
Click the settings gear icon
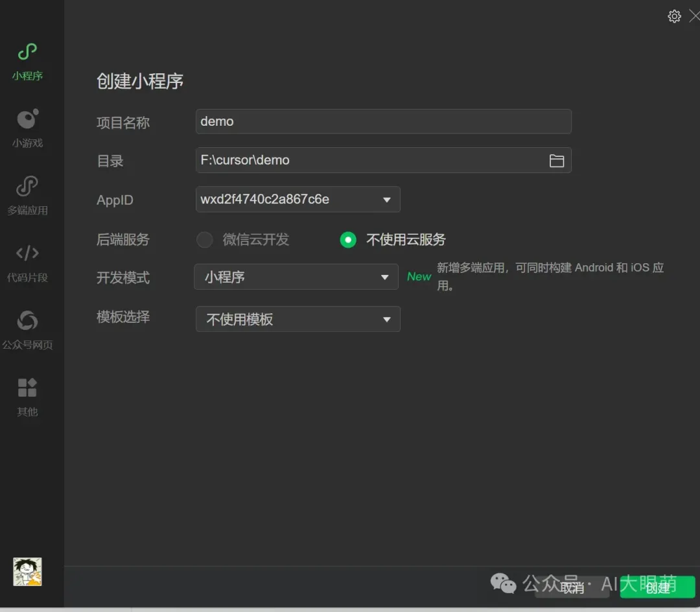674,16
